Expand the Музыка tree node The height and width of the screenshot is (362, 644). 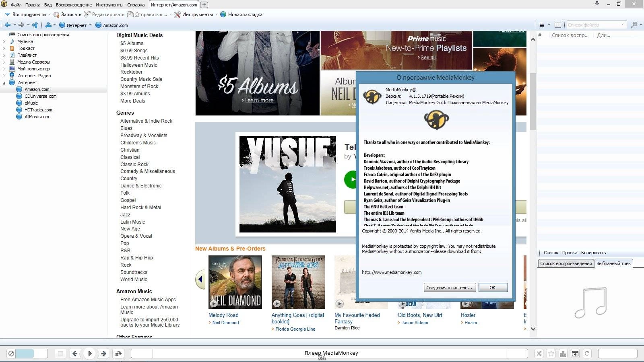(x=4, y=41)
